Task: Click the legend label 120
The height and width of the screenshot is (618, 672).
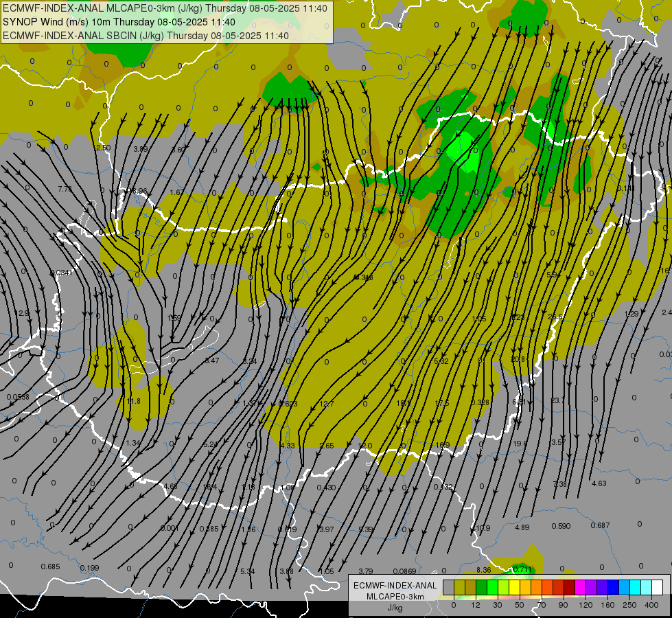Action: [x=586, y=605]
